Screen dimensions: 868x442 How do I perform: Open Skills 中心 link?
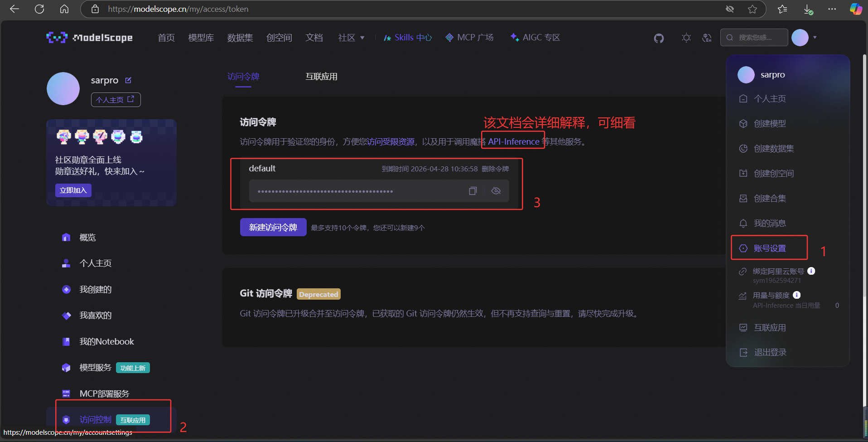coord(408,38)
